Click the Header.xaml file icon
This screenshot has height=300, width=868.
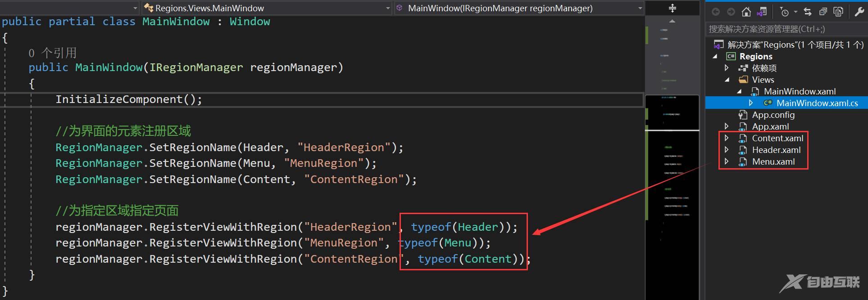click(743, 150)
